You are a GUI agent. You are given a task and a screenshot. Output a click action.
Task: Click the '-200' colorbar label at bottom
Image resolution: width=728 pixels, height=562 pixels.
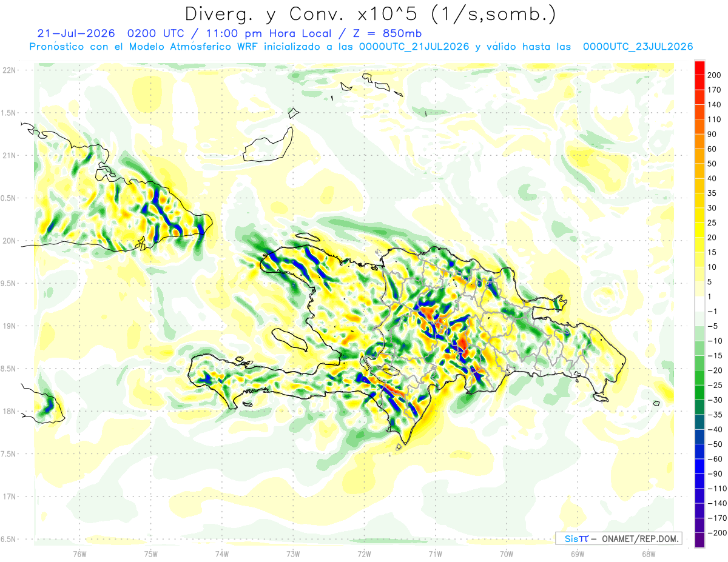point(718,533)
